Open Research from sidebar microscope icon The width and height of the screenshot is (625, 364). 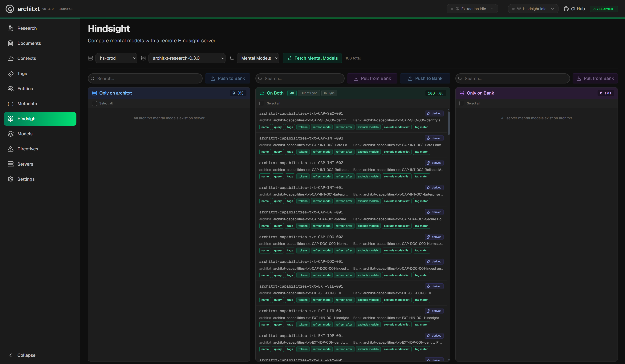click(x=10, y=28)
